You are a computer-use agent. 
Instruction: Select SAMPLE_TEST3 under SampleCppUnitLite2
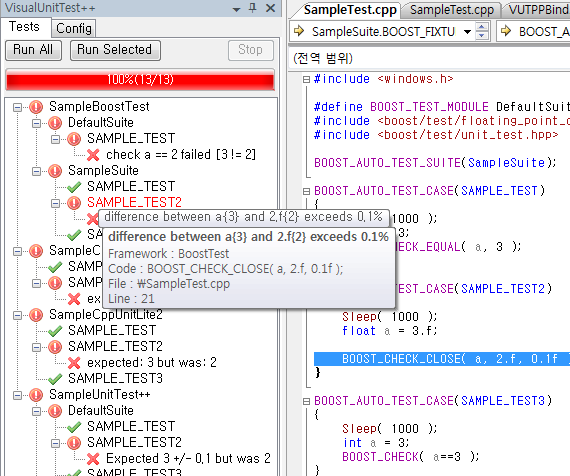115,379
